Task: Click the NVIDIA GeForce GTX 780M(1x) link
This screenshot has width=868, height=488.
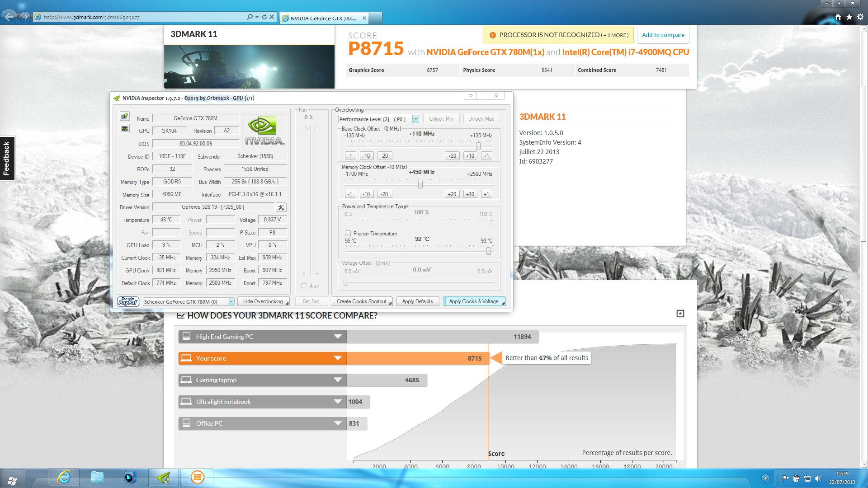Action: coord(485,52)
